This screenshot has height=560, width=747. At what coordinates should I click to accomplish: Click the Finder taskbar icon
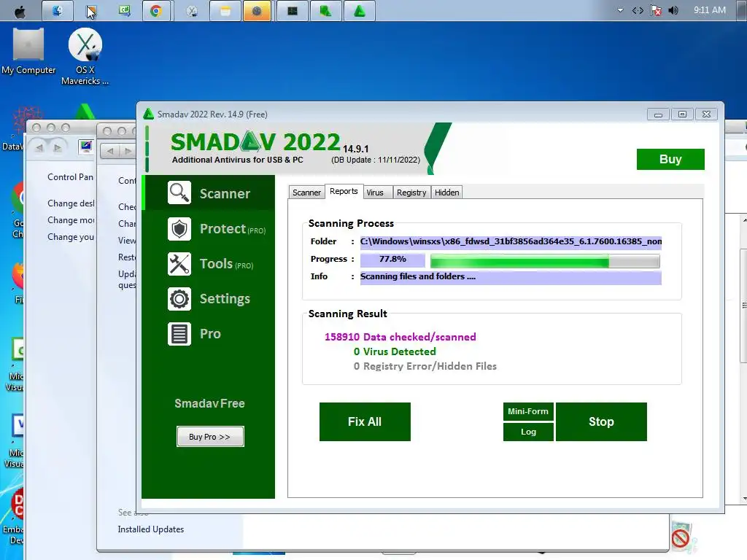[x=58, y=11]
